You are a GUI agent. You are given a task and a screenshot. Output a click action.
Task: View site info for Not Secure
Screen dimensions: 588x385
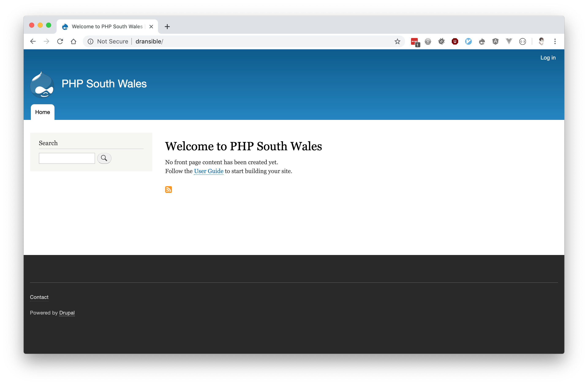(90, 42)
